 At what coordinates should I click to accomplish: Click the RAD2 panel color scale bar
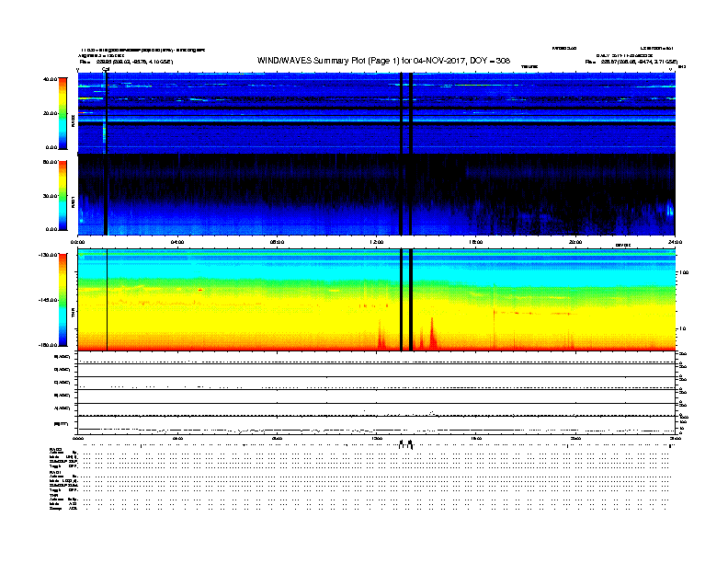(63, 113)
